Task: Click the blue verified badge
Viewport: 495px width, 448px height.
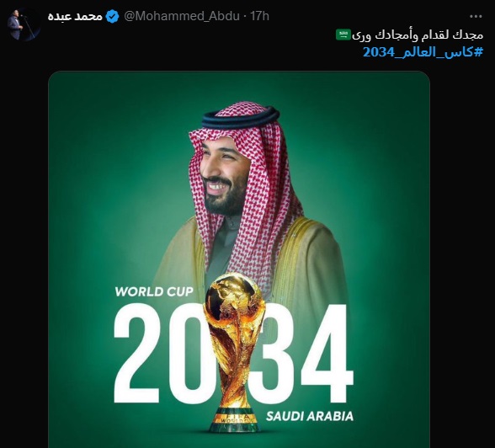Action: pos(112,16)
